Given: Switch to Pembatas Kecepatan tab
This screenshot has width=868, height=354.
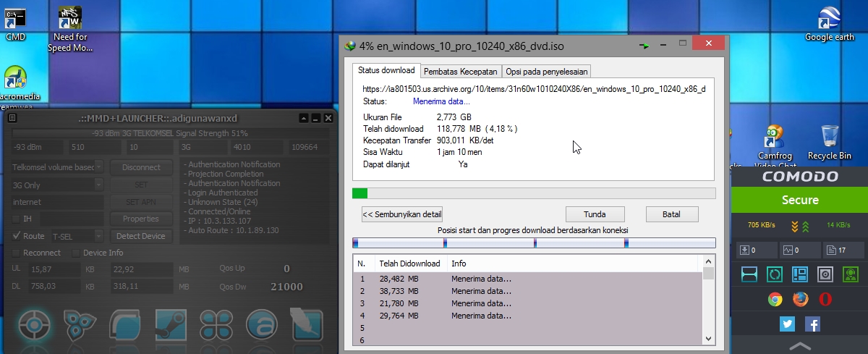Looking at the screenshot, I should [x=461, y=71].
